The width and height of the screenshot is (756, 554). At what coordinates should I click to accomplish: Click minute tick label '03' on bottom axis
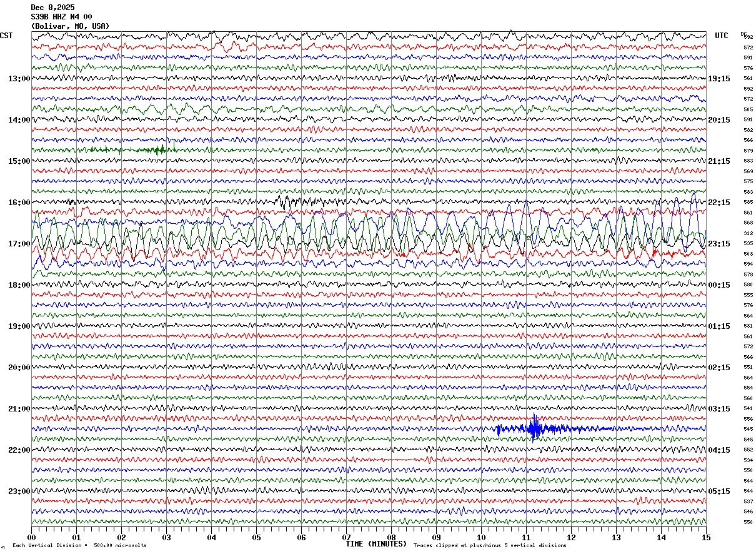[166, 538]
